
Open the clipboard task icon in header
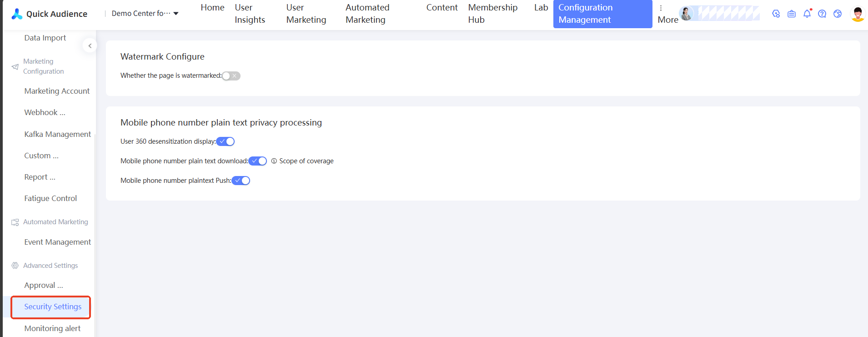tap(792, 14)
